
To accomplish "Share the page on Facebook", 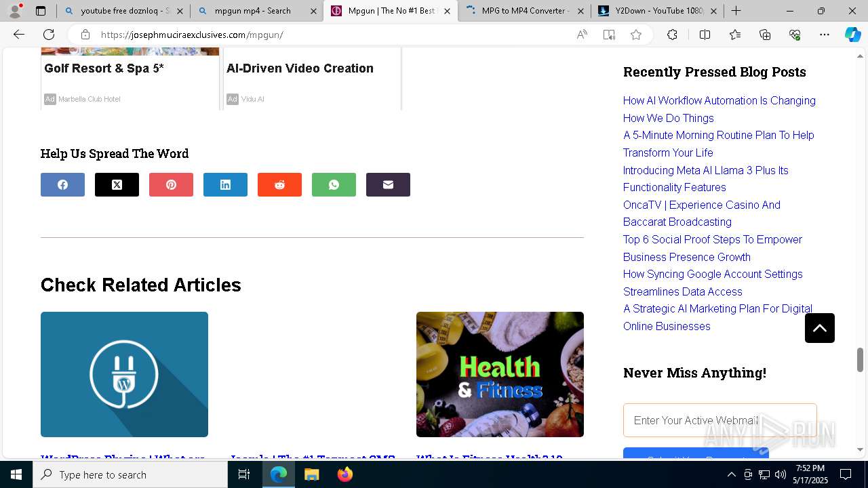I will [62, 184].
